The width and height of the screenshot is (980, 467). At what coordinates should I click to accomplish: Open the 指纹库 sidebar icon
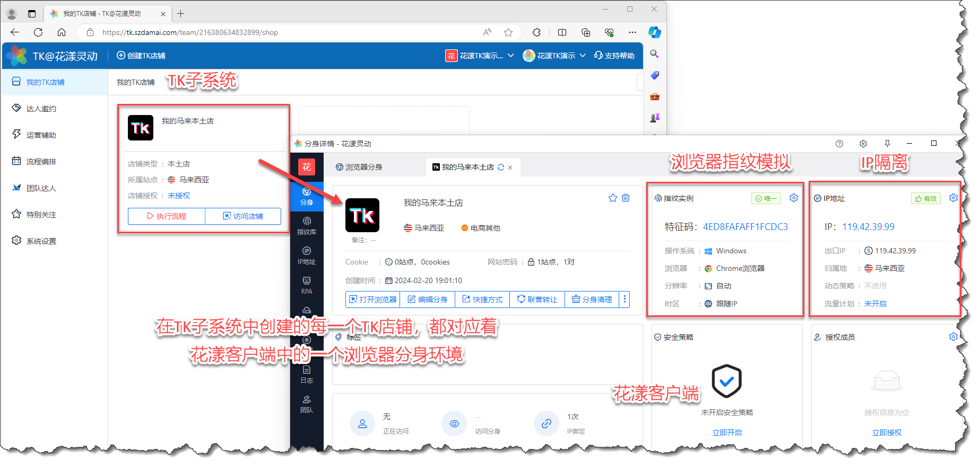[x=307, y=225]
